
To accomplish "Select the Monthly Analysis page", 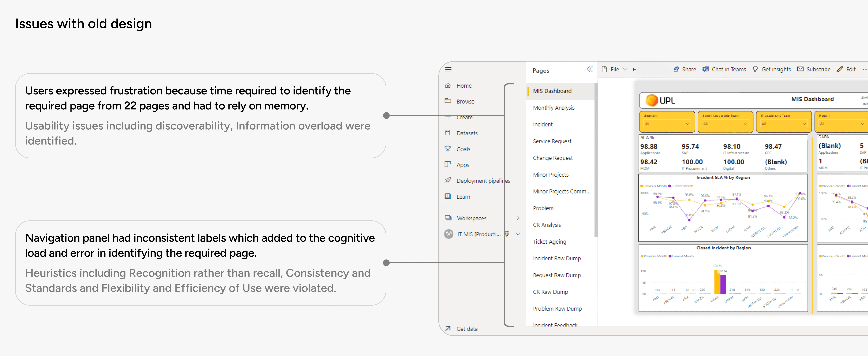I will [x=554, y=107].
